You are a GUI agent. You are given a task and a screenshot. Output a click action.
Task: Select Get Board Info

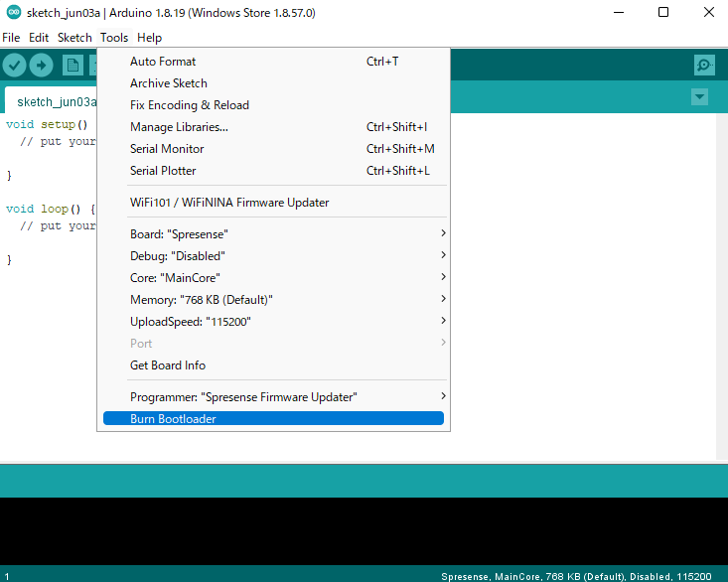tap(273, 364)
